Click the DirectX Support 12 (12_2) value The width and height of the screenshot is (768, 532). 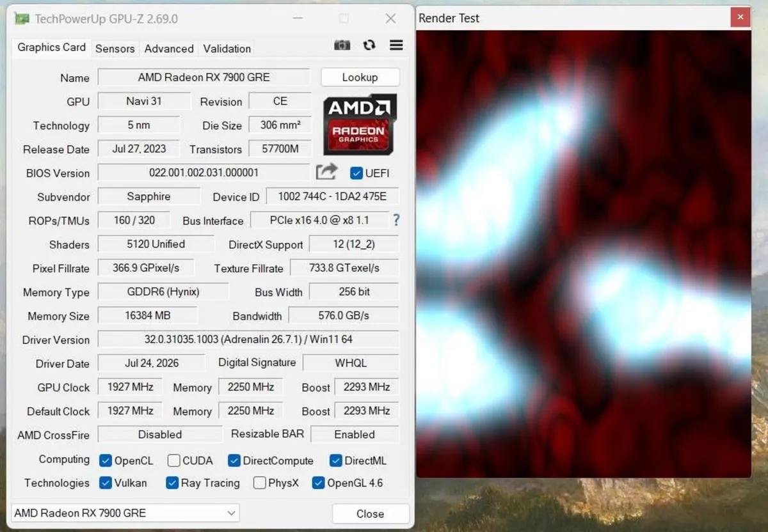(354, 244)
